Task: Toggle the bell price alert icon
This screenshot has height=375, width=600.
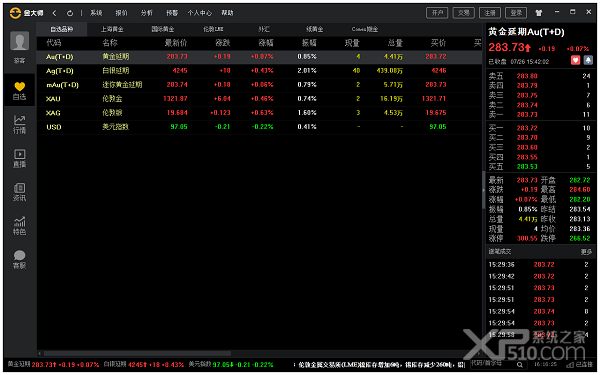Action: coord(588,60)
